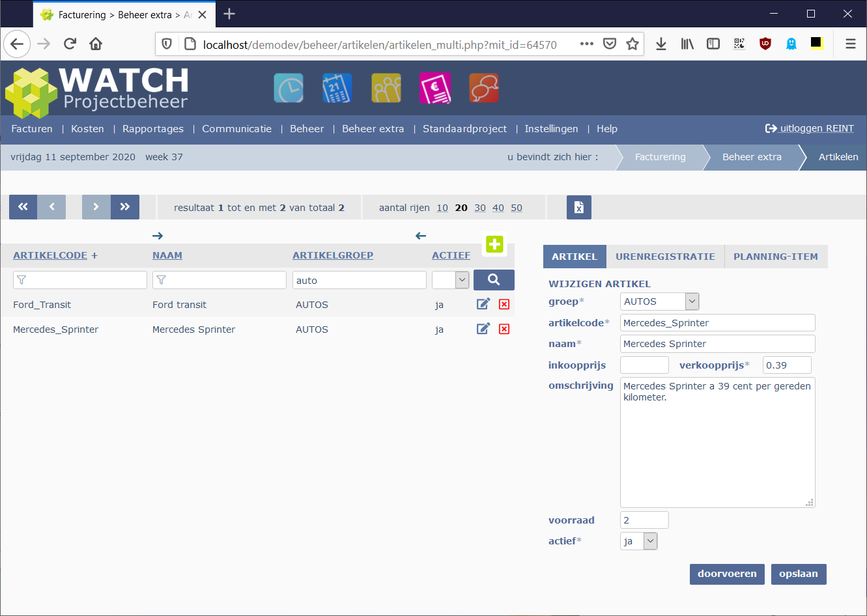This screenshot has height=616, width=867.
Task: Open the ACTIEF filter dropdown
Action: [x=451, y=280]
